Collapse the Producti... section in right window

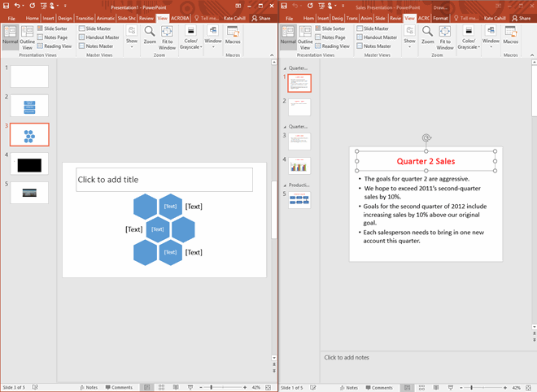point(285,185)
